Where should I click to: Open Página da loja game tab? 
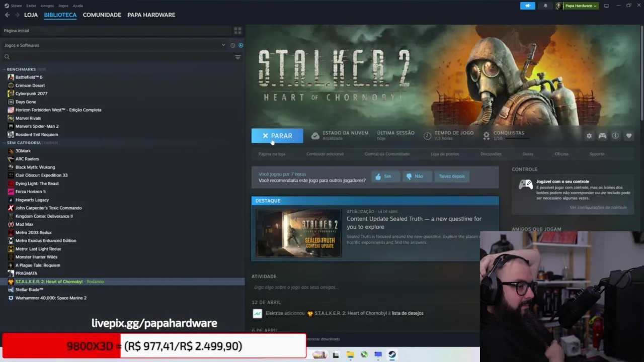(x=272, y=154)
